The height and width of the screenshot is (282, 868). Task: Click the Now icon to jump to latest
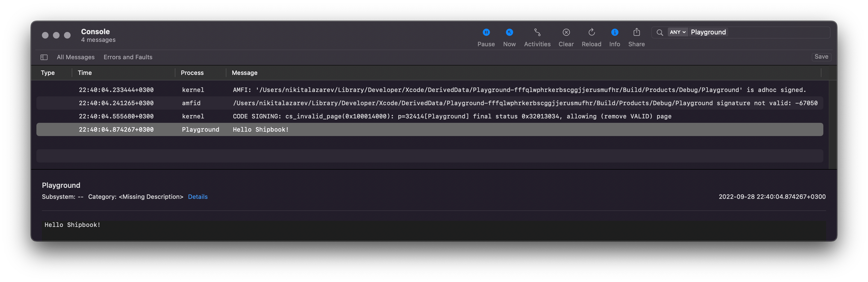(x=509, y=32)
